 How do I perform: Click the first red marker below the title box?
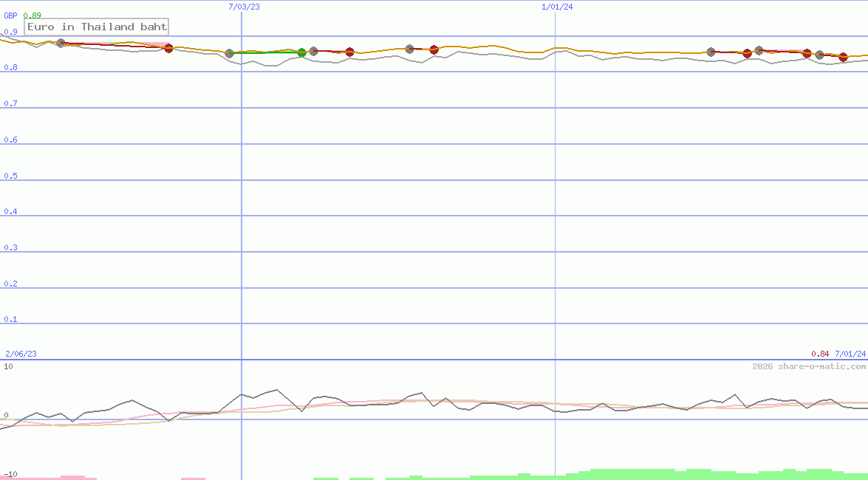tap(168, 49)
